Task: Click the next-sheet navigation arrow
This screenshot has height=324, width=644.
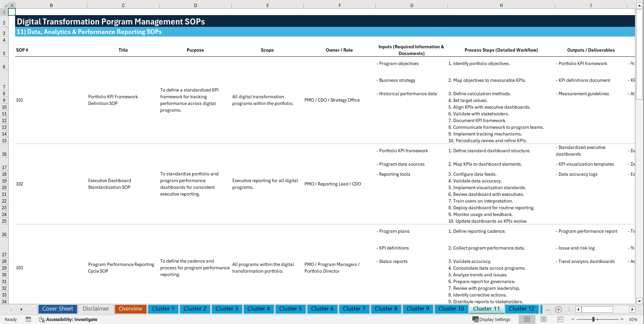Action: click(x=21, y=309)
